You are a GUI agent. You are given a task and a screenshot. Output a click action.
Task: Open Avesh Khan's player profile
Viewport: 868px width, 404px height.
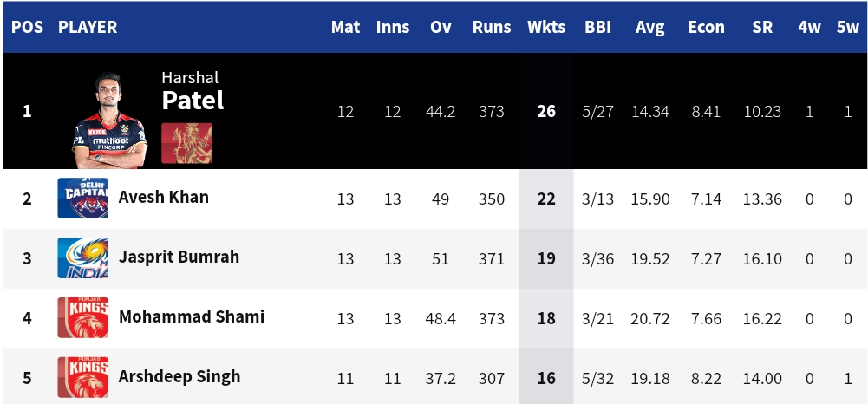pyautogui.click(x=164, y=197)
